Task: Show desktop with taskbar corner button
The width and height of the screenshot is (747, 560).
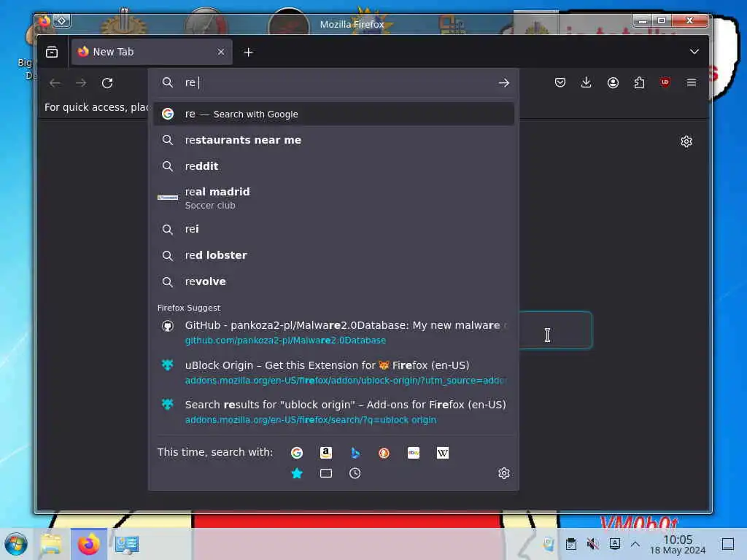Action: 728,544
